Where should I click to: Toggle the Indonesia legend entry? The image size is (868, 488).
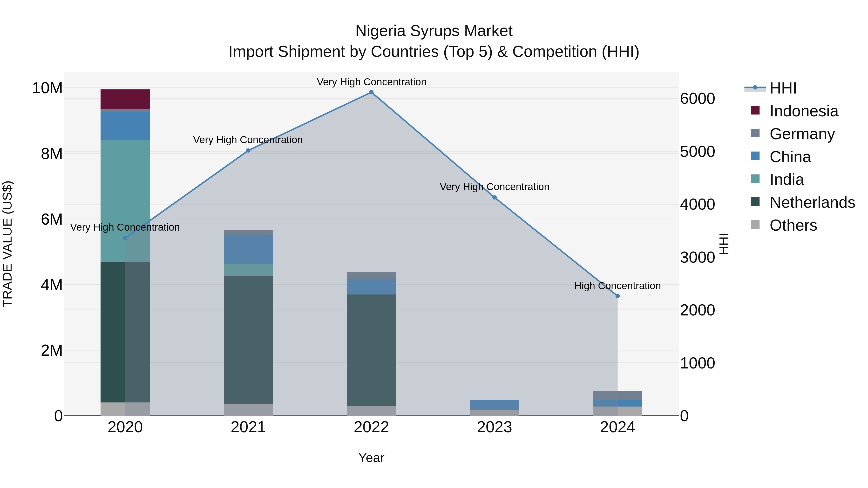(x=794, y=111)
